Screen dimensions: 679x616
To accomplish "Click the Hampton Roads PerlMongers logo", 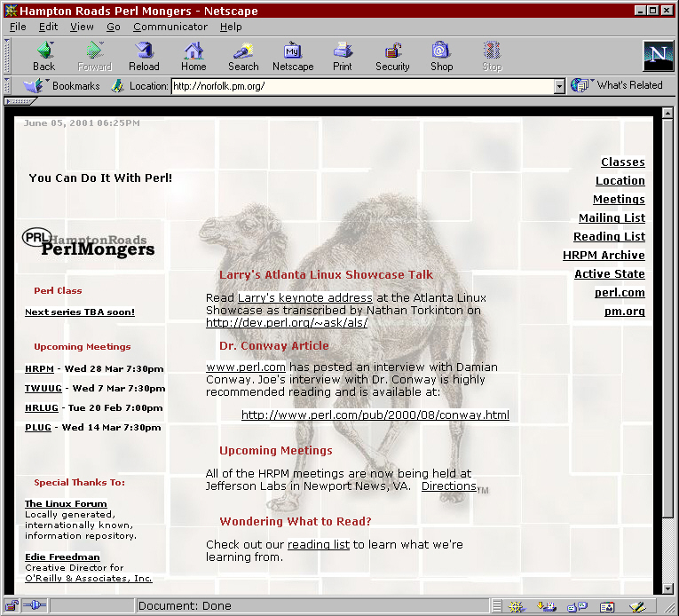I will (x=89, y=243).
